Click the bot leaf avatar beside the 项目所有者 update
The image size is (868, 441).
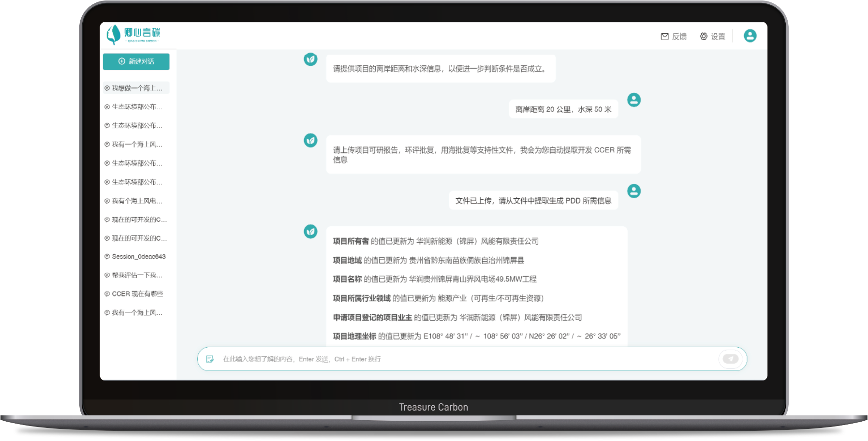coord(310,232)
